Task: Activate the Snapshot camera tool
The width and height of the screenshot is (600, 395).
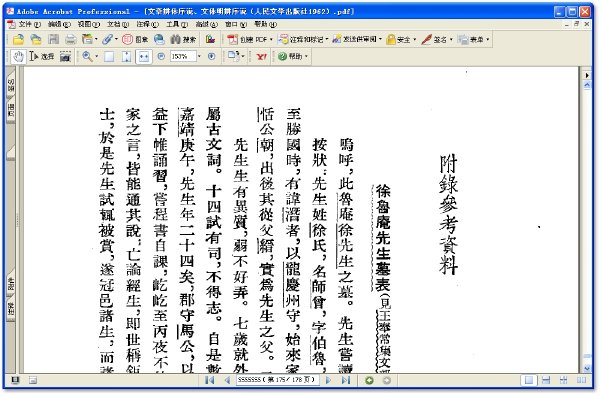Action: tap(66, 57)
